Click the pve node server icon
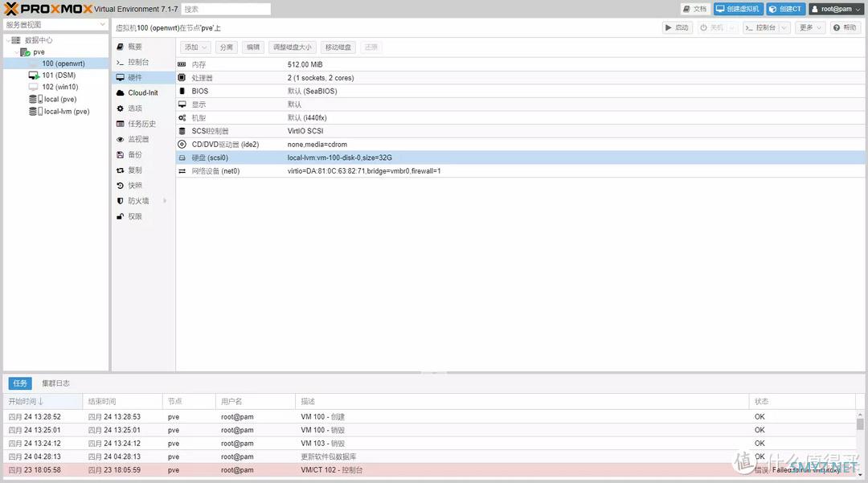Image resolution: width=868 pixels, height=483 pixels. pyautogui.click(x=25, y=52)
